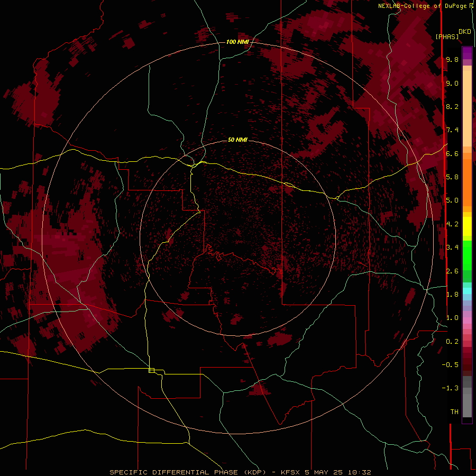
Task: Click the 6.6 value on the color scale
Action: (452, 153)
